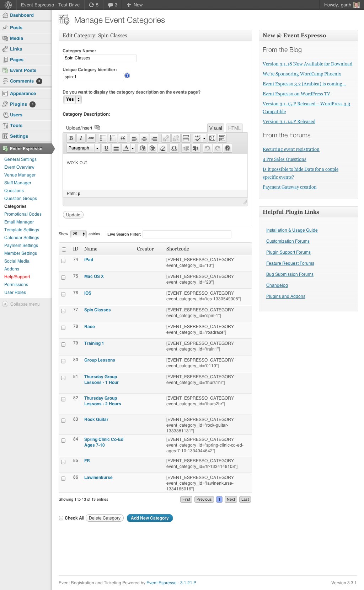
Task: Open Promotional Codes in the sidebar
Action: pyautogui.click(x=23, y=214)
